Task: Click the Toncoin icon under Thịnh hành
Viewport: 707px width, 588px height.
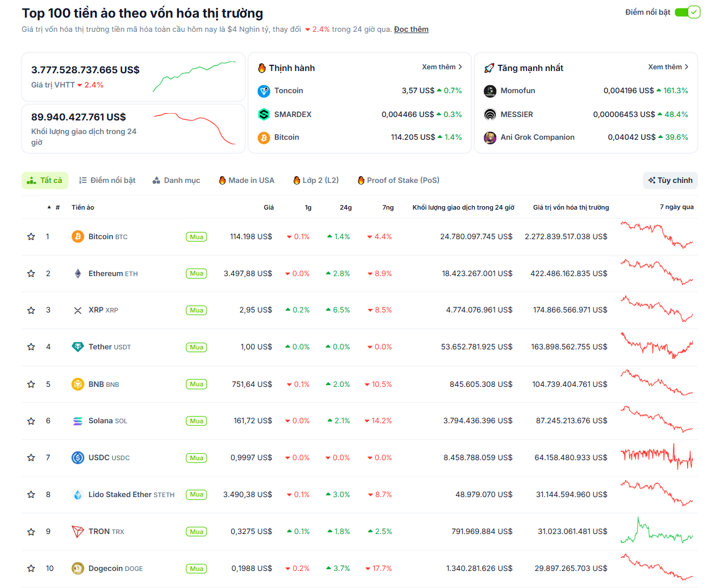Action: click(264, 90)
